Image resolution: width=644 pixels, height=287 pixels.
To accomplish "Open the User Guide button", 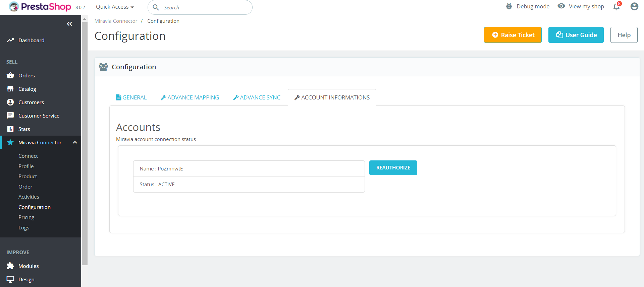I will (576, 35).
